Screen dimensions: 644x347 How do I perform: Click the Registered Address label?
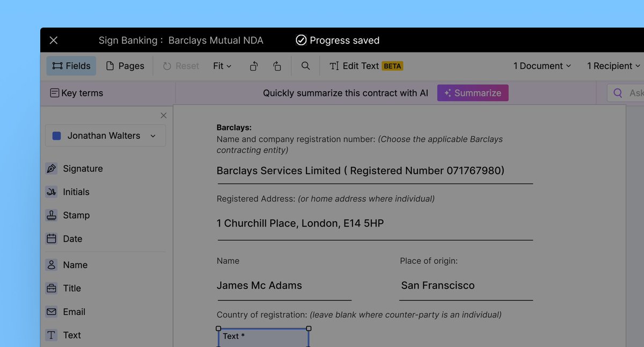(x=256, y=198)
